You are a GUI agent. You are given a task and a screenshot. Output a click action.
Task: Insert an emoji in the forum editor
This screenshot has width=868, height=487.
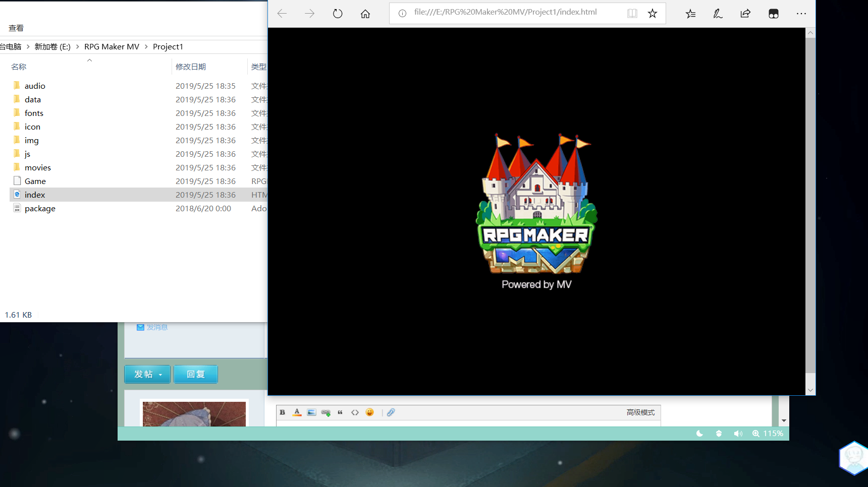[x=370, y=412]
